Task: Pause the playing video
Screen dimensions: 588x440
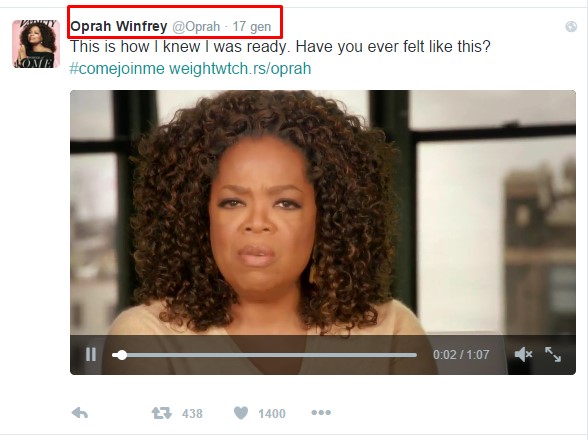Action: [91, 354]
